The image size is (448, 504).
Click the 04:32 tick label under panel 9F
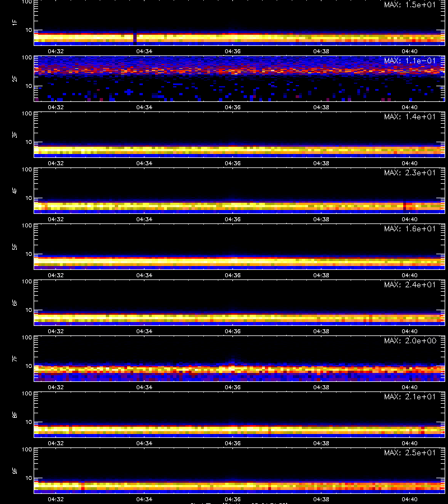point(55,499)
